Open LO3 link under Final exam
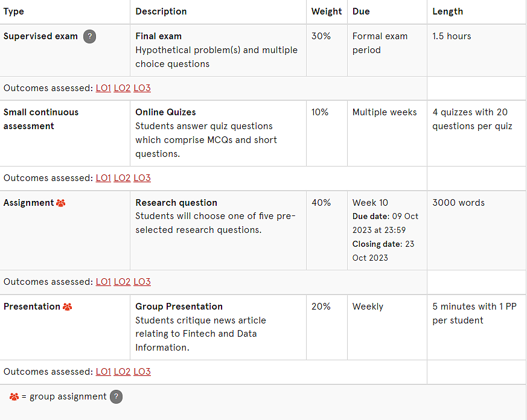Screen dimensions: 527x420 142,88
